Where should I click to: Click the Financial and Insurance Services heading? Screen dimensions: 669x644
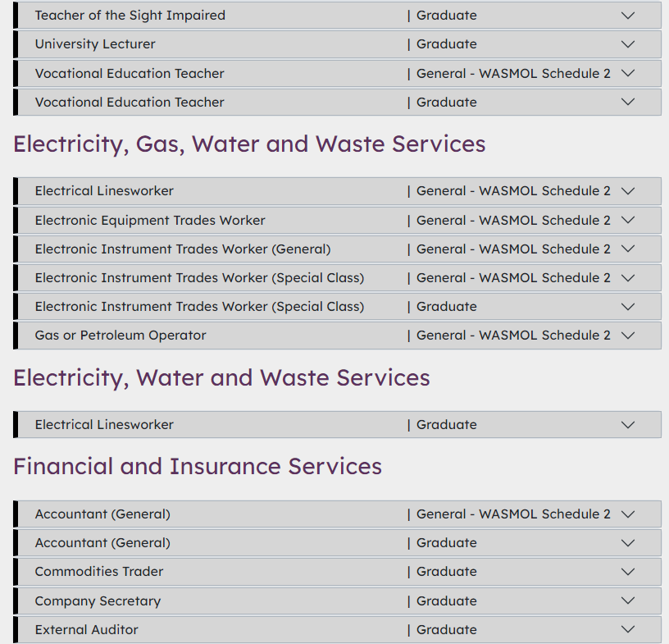click(198, 466)
